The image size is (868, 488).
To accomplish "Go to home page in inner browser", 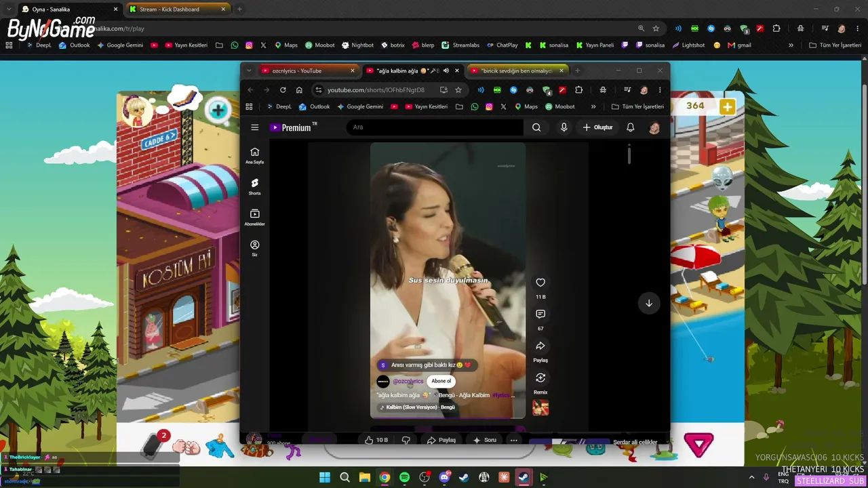I will (299, 89).
